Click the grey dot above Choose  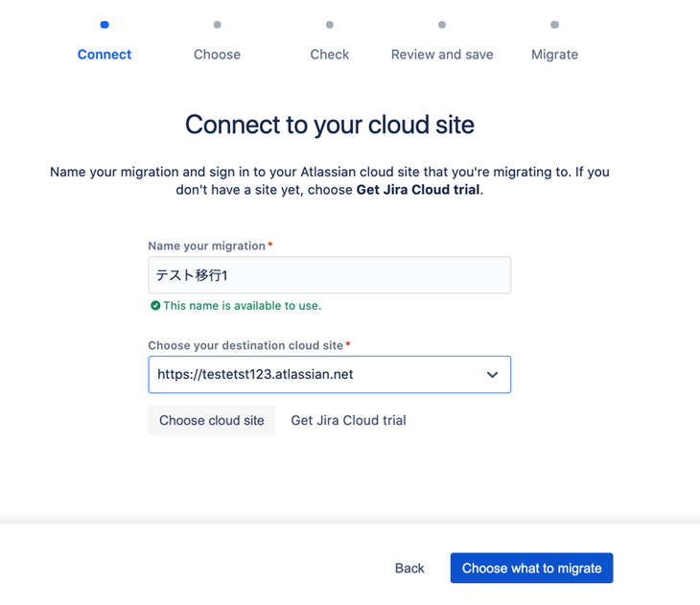pos(217,25)
